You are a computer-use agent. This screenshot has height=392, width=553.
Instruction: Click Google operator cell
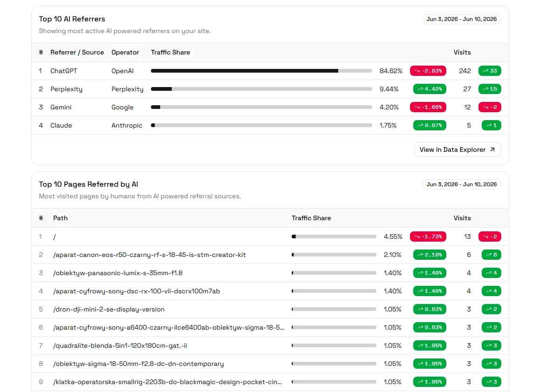tap(123, 107)
